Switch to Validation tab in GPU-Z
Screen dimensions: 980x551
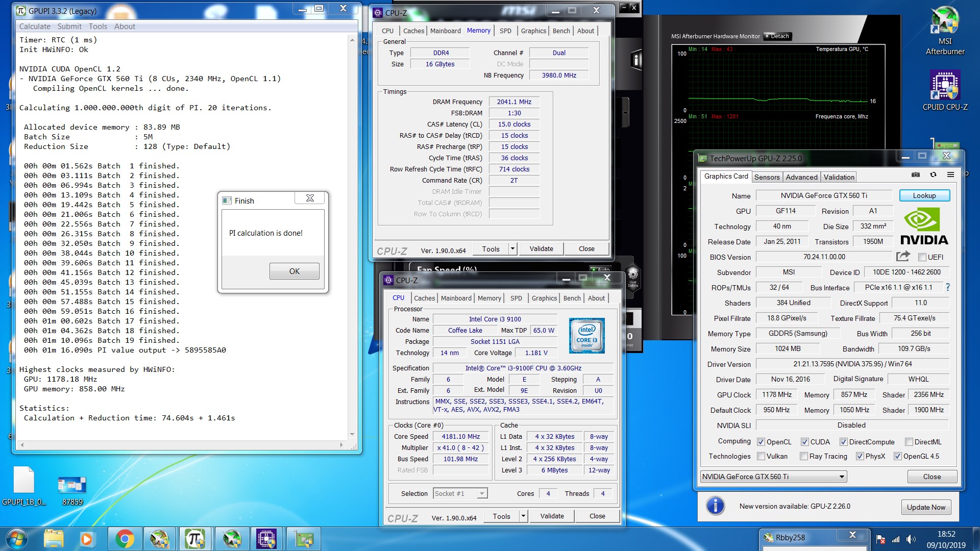tap(839, 177)
